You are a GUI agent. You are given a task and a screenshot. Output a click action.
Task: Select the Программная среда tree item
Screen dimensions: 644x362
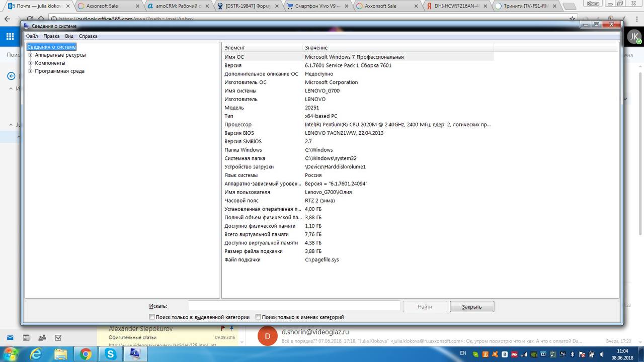click(59, 71)
